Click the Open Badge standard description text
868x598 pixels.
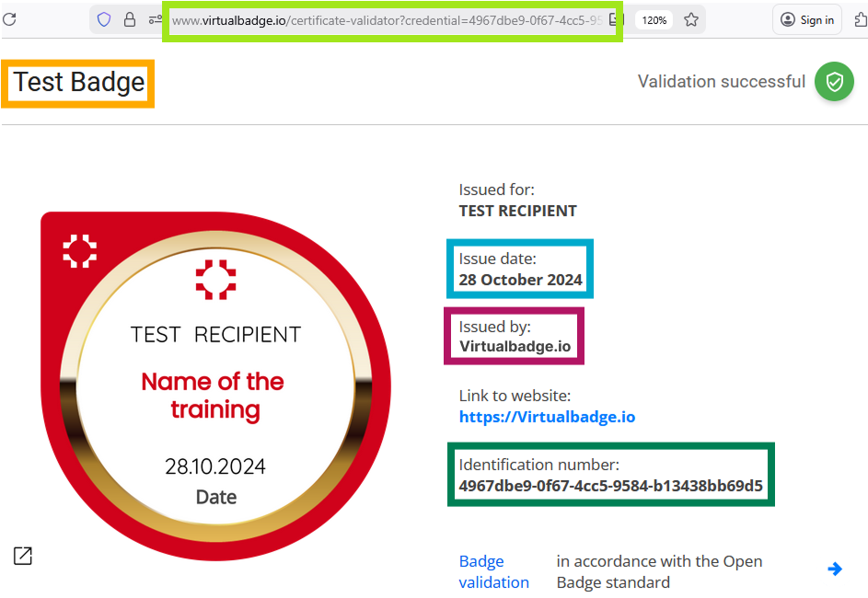click(659, 571)
